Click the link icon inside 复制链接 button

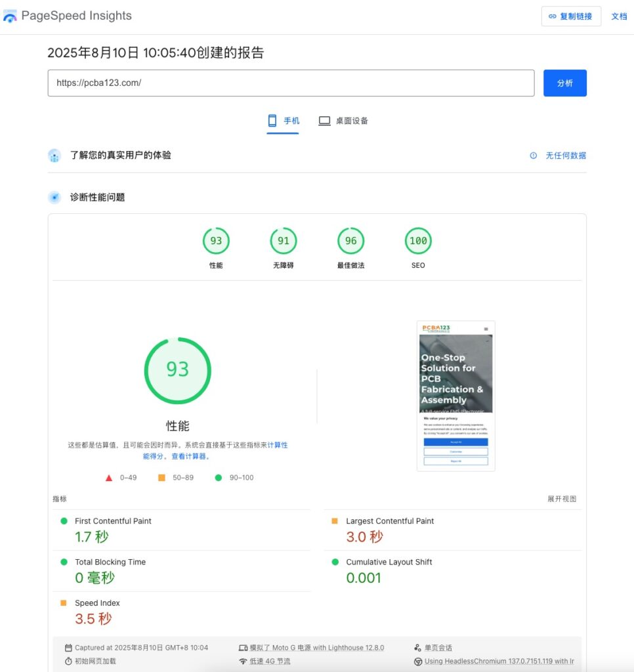tap(551, 16)
